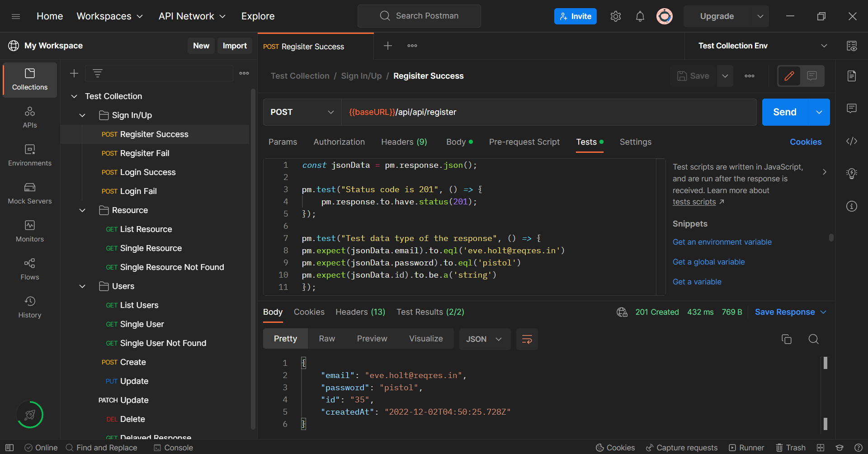
Task: Click the collections filter icon
Action: tap(97, 73)
